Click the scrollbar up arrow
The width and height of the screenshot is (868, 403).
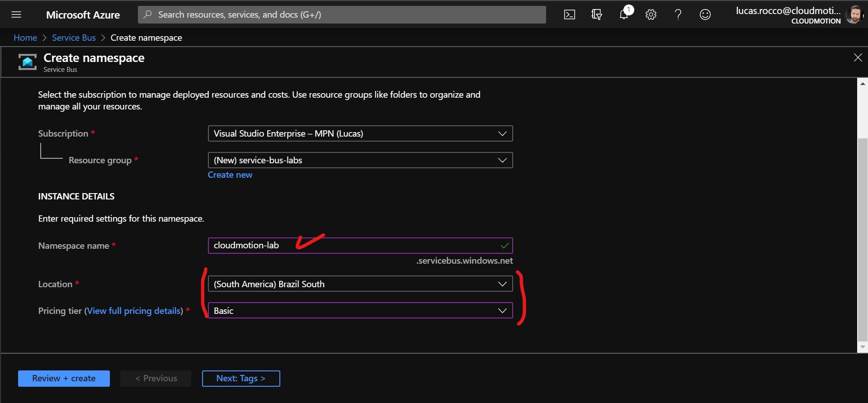click(x=863, y=84)
